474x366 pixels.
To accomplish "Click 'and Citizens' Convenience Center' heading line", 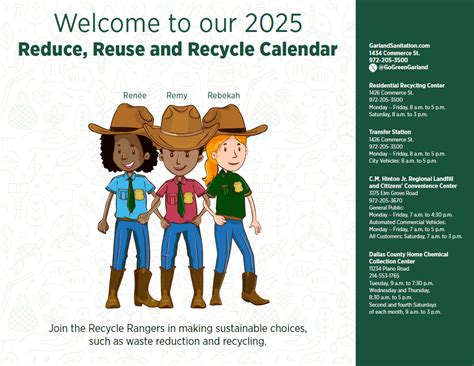I will tap(413, 186).
